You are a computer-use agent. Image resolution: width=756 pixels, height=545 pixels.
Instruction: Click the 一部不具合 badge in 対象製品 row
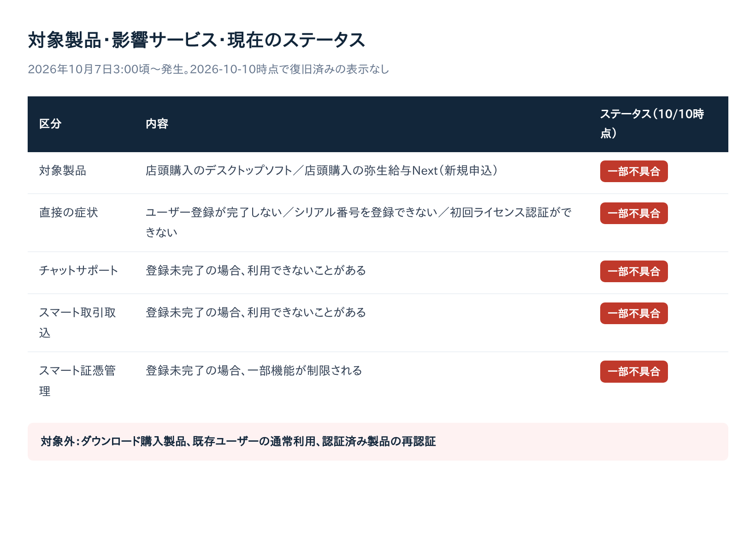pyautogui.click(x=634, y=172)
